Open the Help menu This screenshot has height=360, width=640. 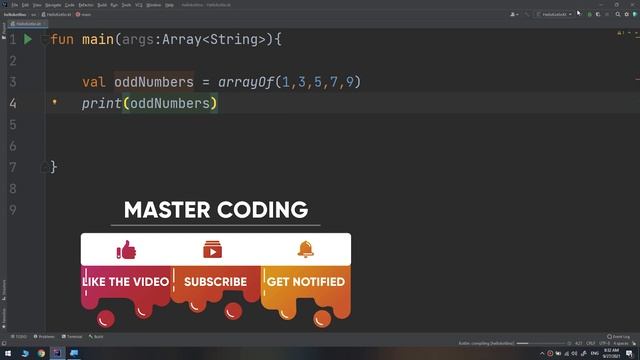(x=169, y=5)
